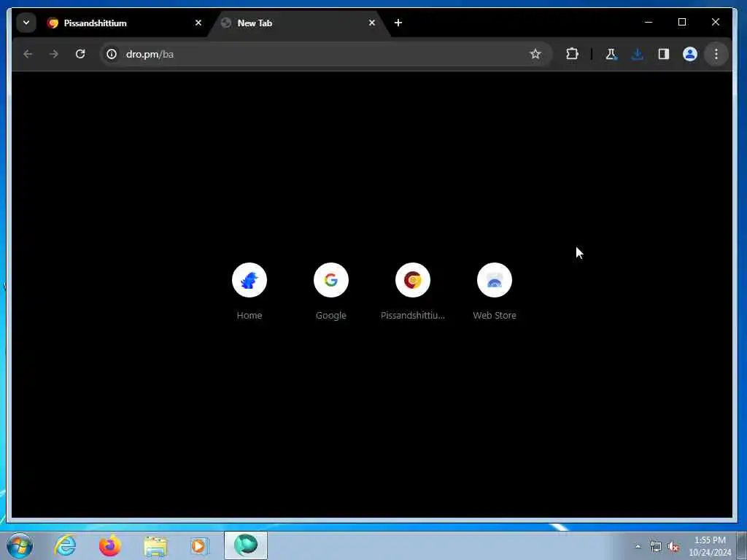The width and height of the screenshot is (747, 560).
Task: Reload the page
Action: (x=80, y=54)
